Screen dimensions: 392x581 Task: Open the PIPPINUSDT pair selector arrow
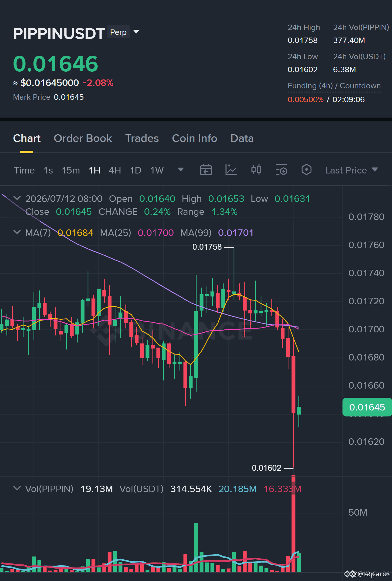[137, 32]
